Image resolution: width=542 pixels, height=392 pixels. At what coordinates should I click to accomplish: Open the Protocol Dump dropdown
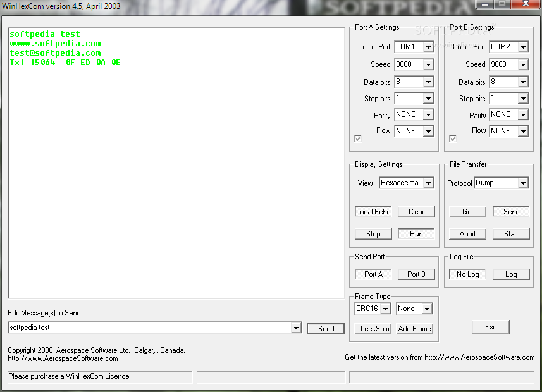point(523,183)
